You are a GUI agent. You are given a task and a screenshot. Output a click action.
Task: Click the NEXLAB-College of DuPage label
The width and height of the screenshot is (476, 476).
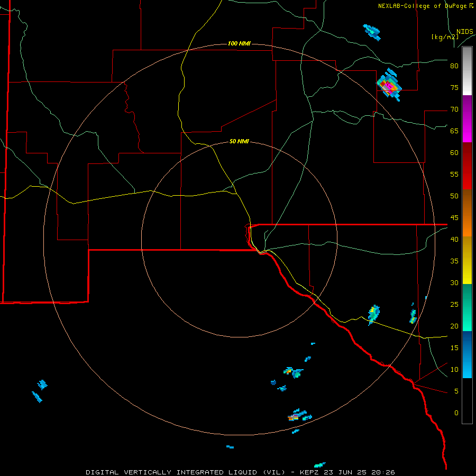pyautogui.click(x=422, y=6)
